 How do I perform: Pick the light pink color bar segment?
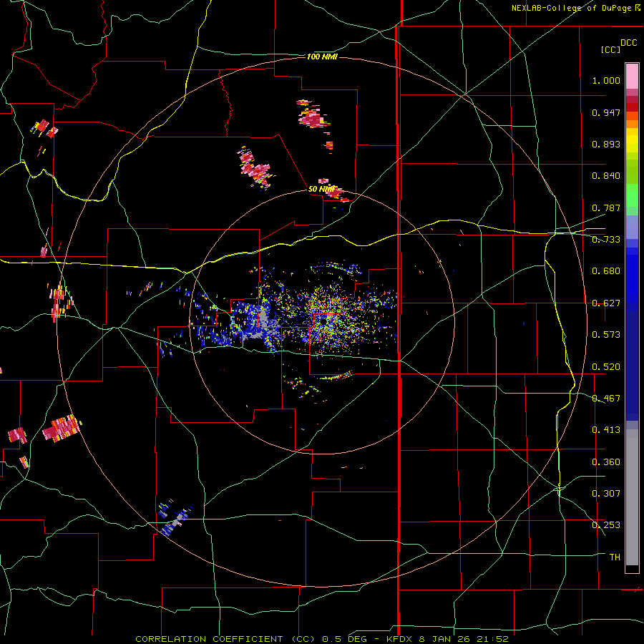[632, 77]
